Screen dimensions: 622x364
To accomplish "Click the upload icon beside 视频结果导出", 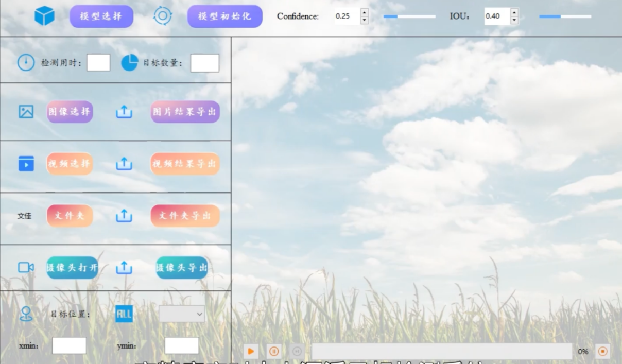I will pos(124,163).
